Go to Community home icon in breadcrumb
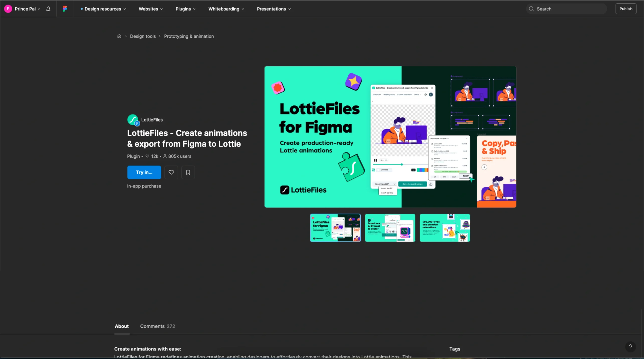The width and height of the screenshot is (644, 359). click(119, 36)
